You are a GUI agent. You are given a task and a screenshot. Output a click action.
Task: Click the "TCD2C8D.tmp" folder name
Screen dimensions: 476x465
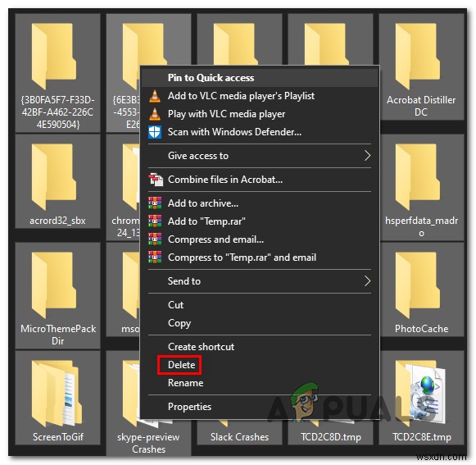pos(331,437)
